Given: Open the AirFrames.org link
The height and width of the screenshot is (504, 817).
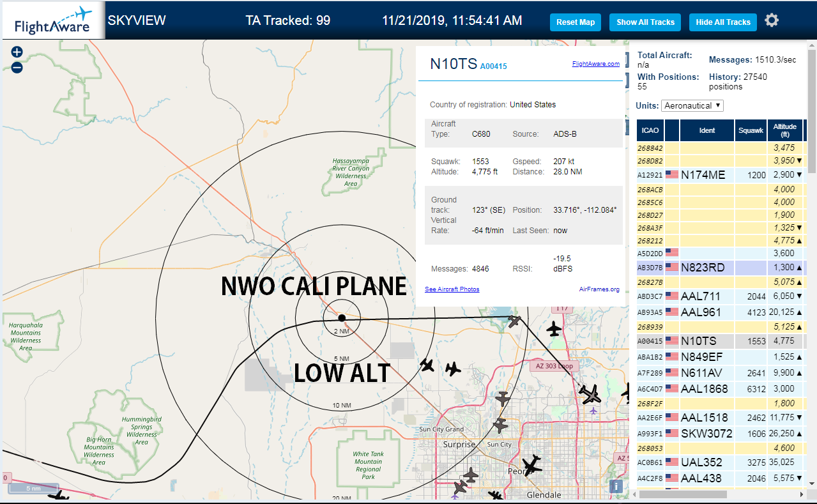Looking at the screenshot, I should click(x=599, y=289).
